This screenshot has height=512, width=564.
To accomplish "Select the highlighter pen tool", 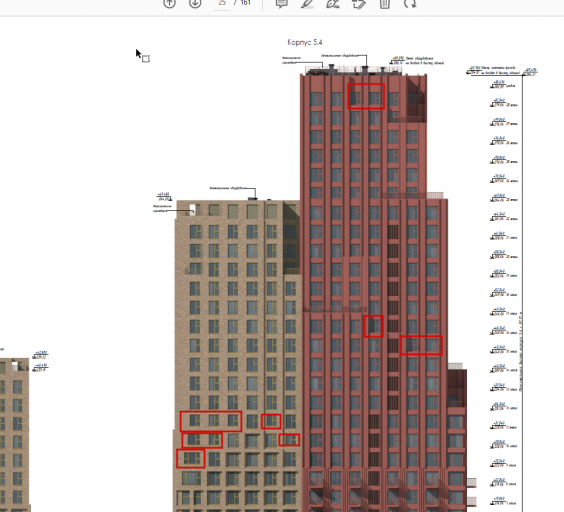I will coord(307,4).
